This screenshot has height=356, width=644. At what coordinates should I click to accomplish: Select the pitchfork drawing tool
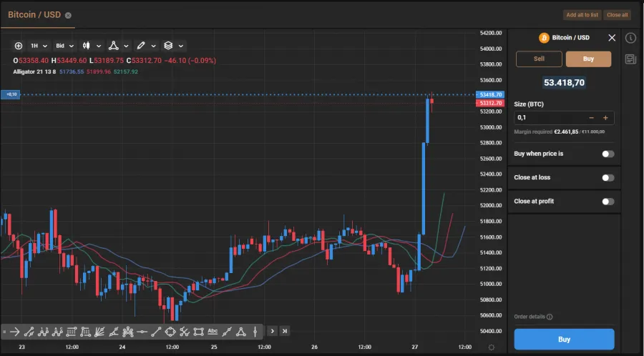[x=128, y=332]
